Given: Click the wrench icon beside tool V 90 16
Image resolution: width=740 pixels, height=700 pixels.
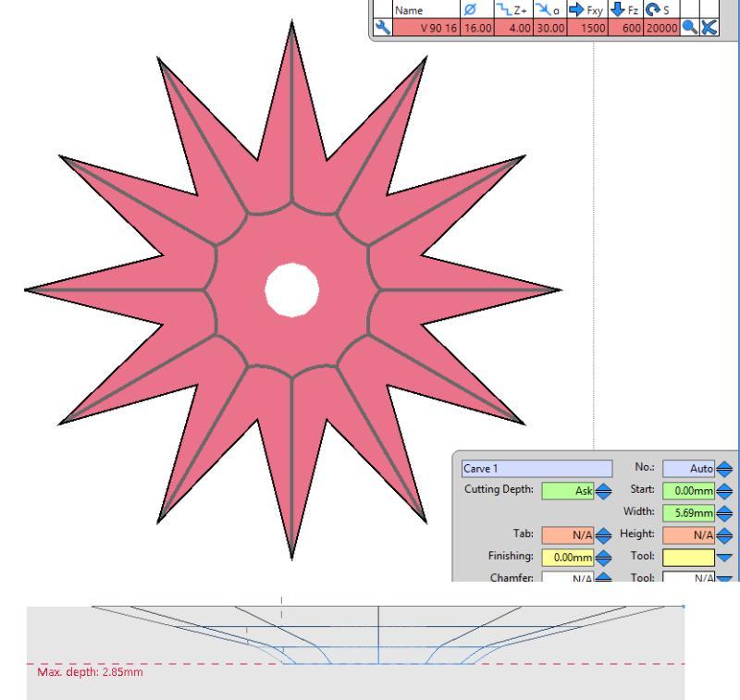Looking at the screenshot, I should point(379,29).
